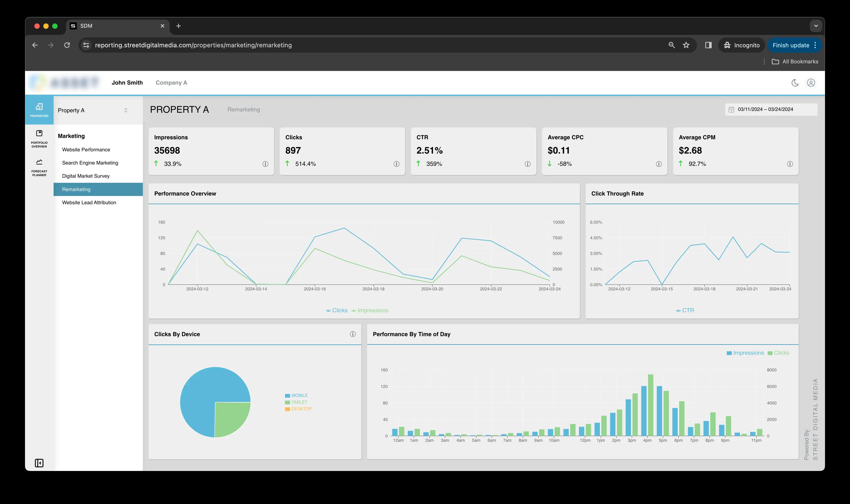Image resolution: width=850 pixels, height=504 pixels.
Task: Open Website Lead Attribution report
Action: tap(89, 203)
